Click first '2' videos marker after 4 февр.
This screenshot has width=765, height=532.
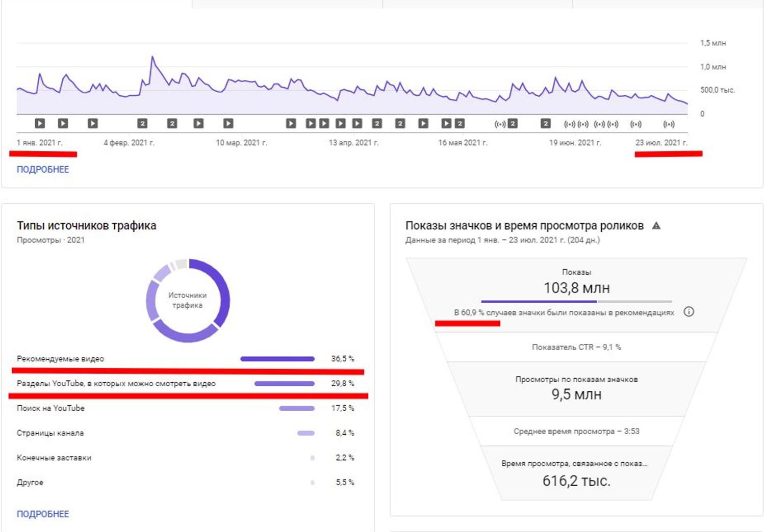[x=142, y=123]
